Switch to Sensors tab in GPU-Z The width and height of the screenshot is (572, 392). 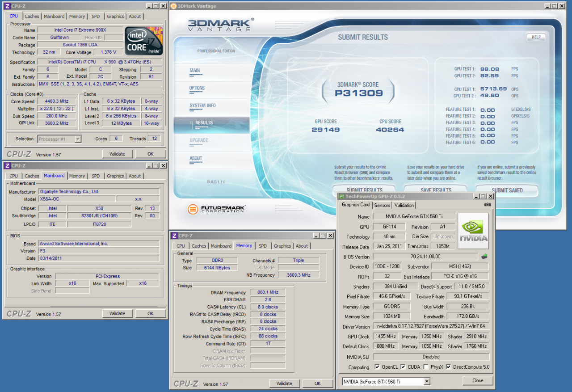point(382,205)
